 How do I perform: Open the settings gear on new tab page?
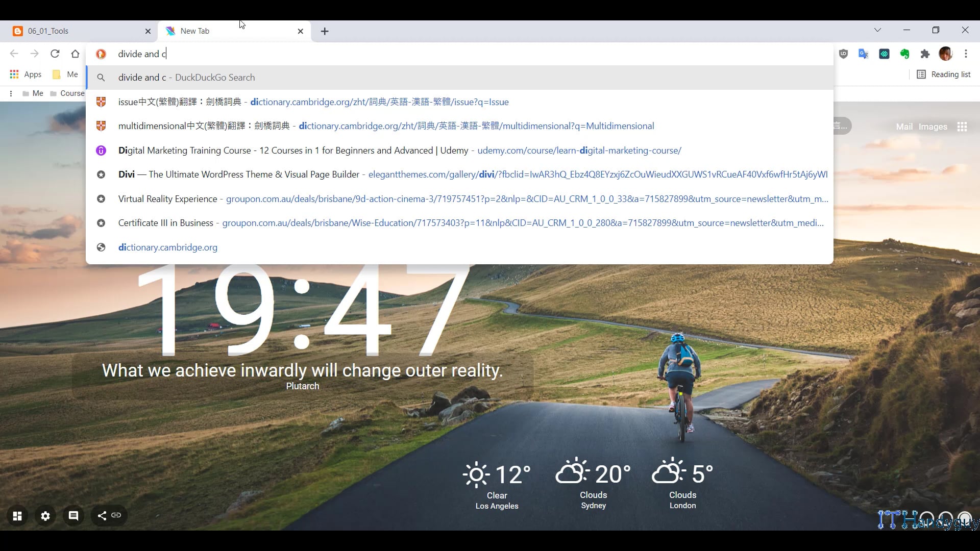pyautogui.click(x=45, y=516)
